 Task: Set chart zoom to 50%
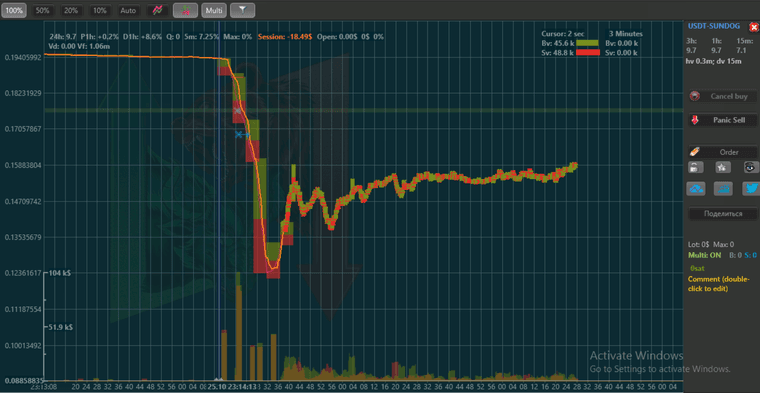click(43, 10)
